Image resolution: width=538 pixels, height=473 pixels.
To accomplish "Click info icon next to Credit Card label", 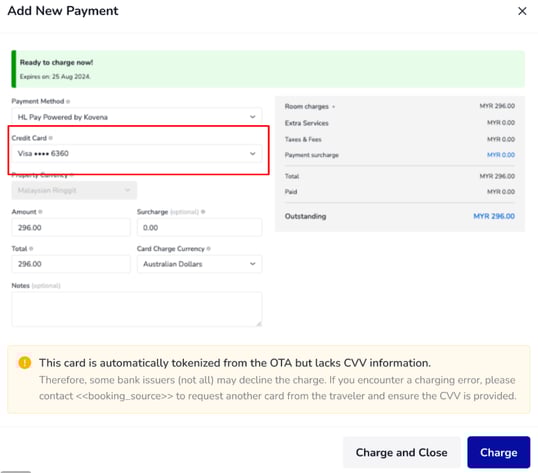I will point(51,138).
